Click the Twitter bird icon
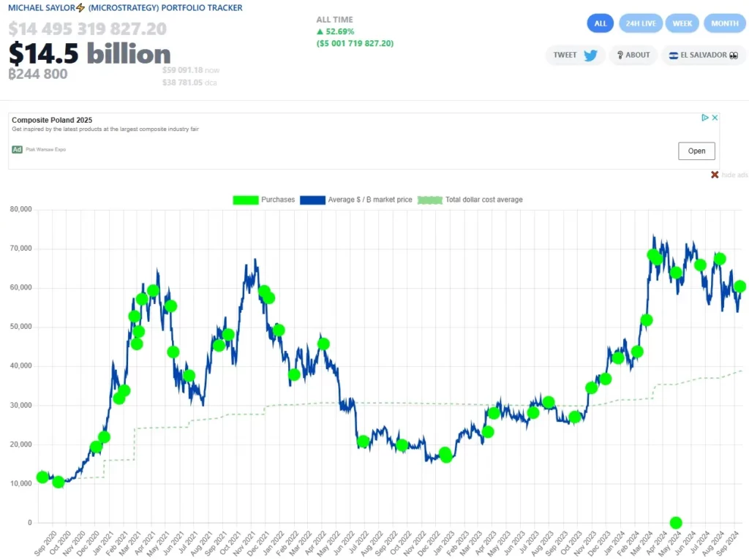The height and width of the screenshot is (560, 749). [x=590, y=56]
